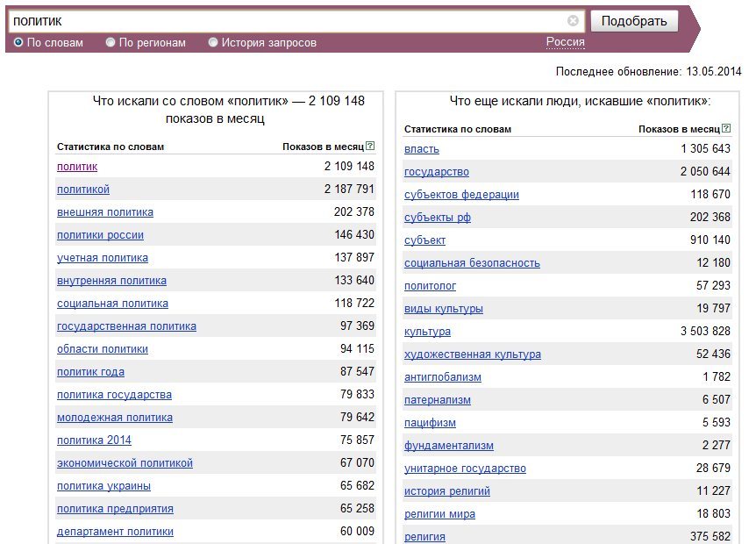Open the "субъекты рф" link
Viewport: 756px width, 544px height.
(438, 218)
